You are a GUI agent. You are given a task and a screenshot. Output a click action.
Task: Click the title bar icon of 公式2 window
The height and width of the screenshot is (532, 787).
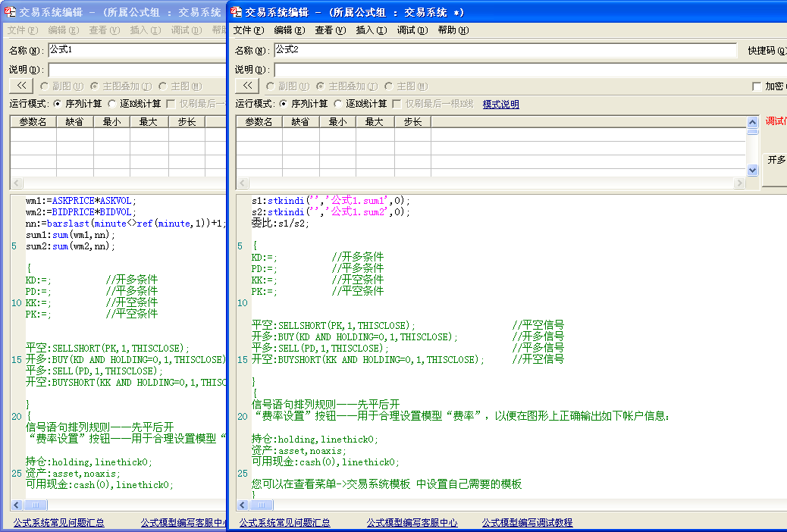tap(236, 11)
